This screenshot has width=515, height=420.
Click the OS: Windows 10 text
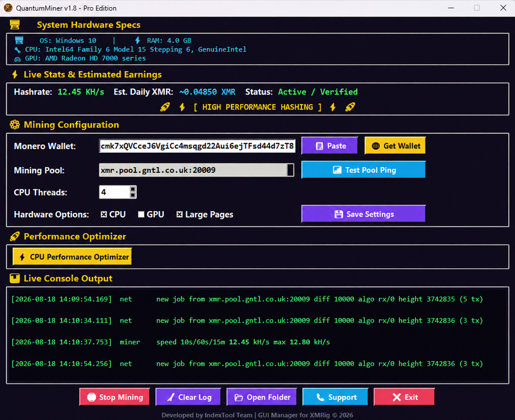pos(68,41)
